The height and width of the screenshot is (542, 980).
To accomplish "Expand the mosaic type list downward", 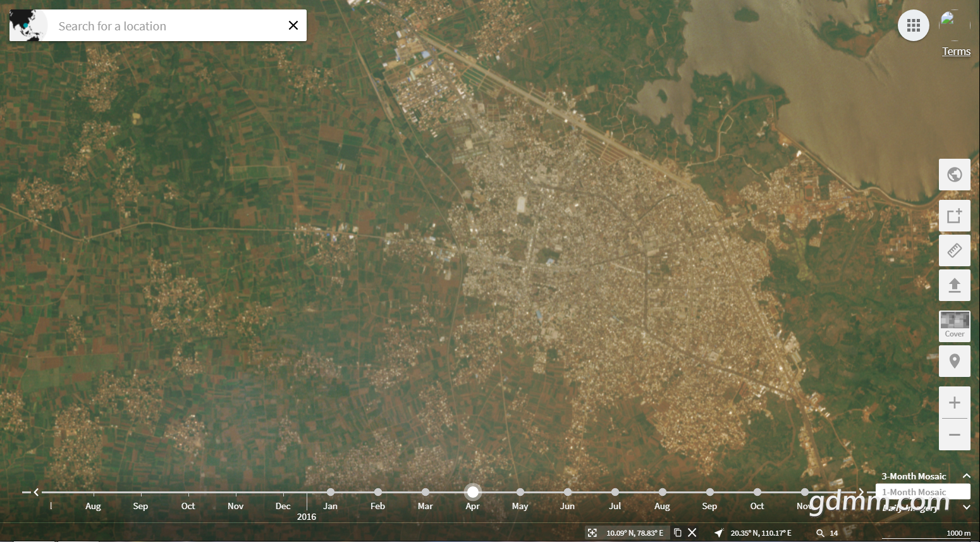I will (966, 507).
